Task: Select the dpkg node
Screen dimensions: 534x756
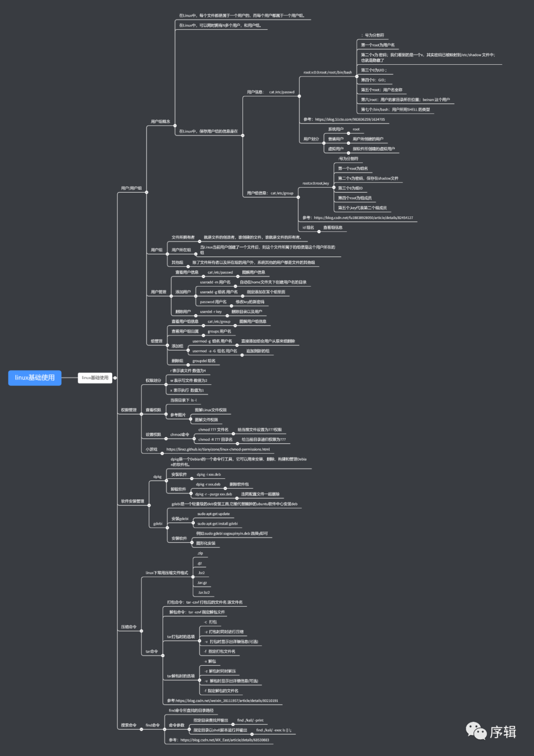Action: tap(157, 477)
